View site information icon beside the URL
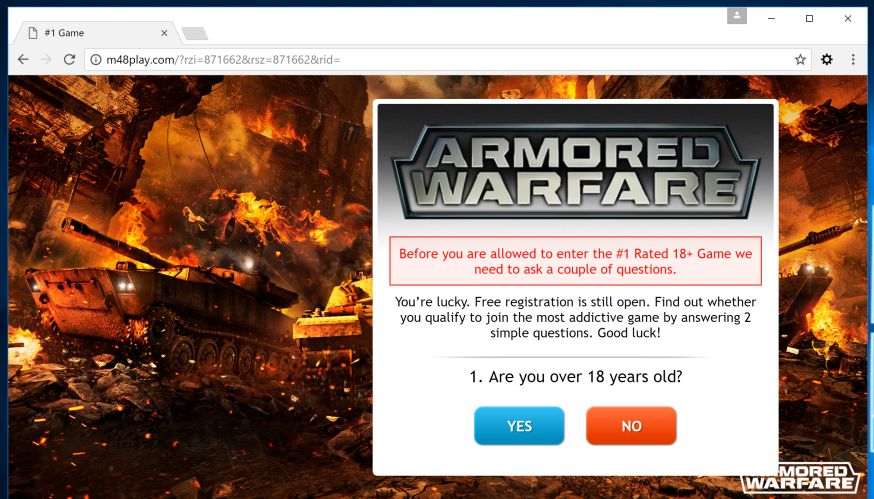This screenshot has width=874, height=499. pos(96,60)
